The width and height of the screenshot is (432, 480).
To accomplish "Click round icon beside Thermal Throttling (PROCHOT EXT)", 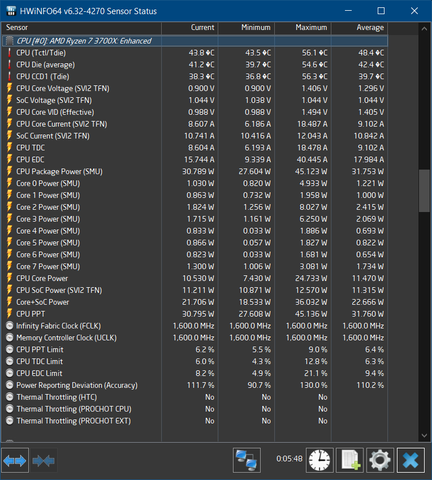I will pyautogui.click(x=10, y=421).
